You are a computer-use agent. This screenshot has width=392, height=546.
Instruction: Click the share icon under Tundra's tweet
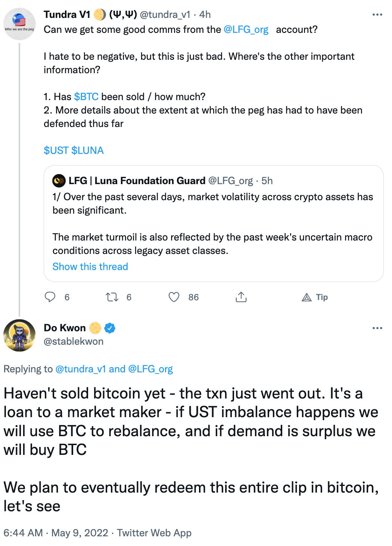241,297
